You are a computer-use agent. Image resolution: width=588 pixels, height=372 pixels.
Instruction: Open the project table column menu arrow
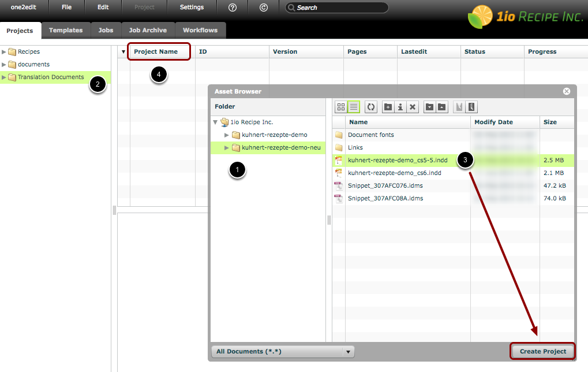123,52
